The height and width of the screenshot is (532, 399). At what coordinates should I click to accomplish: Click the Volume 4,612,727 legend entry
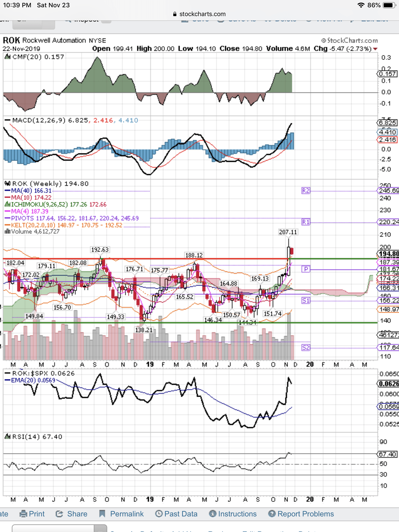click(x=32, y=231)
